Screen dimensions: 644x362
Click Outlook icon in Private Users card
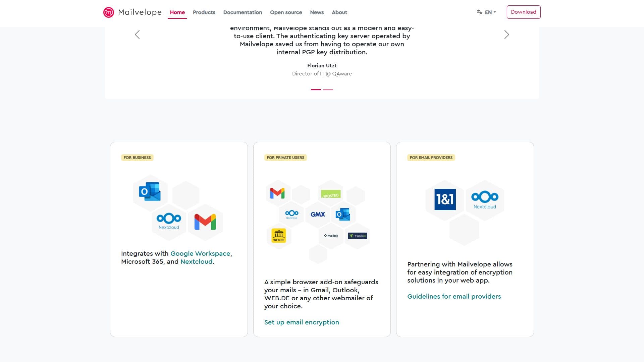click(x=343, y=214)
